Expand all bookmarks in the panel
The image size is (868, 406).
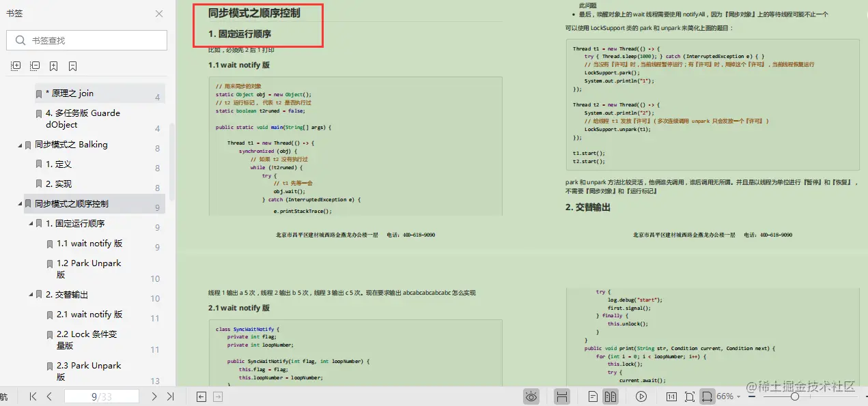point(15,66)
